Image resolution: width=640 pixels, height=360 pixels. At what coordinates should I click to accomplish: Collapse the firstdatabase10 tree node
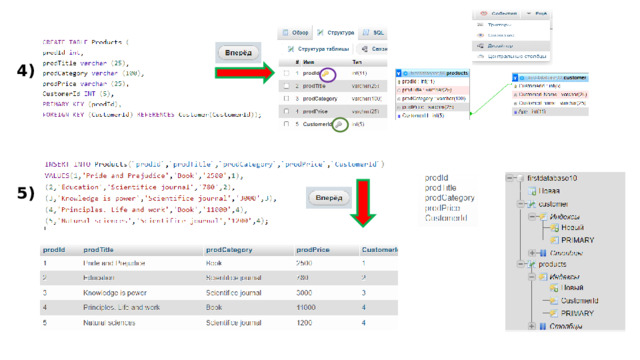509,178
